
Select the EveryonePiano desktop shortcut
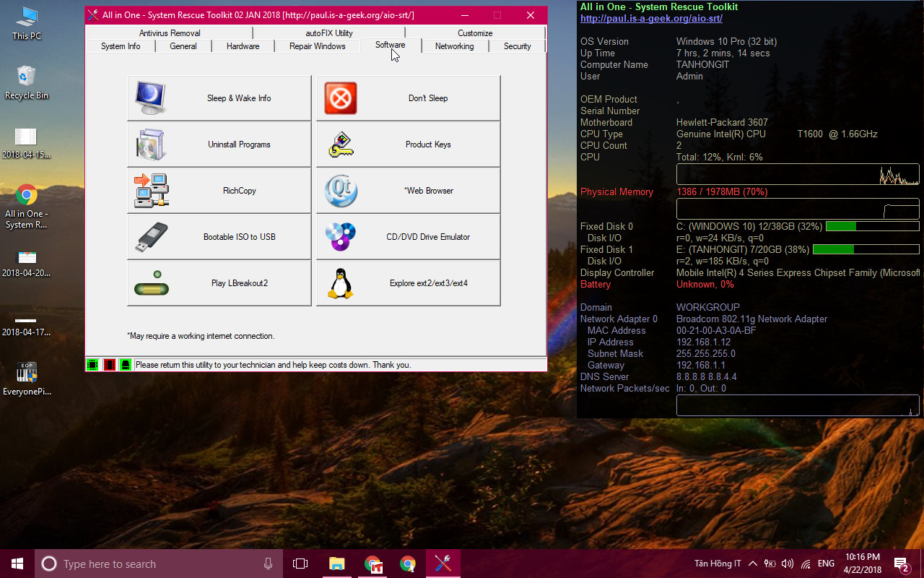pos(27,379)
